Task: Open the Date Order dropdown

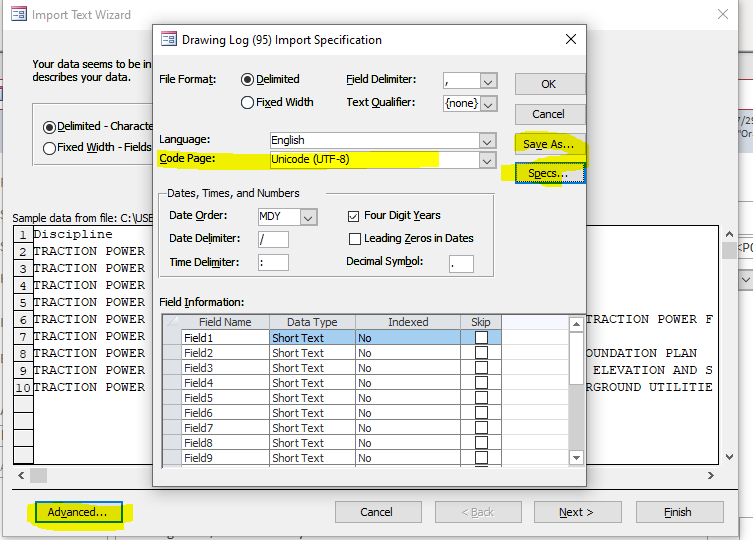Action: [x=308, y=218]
